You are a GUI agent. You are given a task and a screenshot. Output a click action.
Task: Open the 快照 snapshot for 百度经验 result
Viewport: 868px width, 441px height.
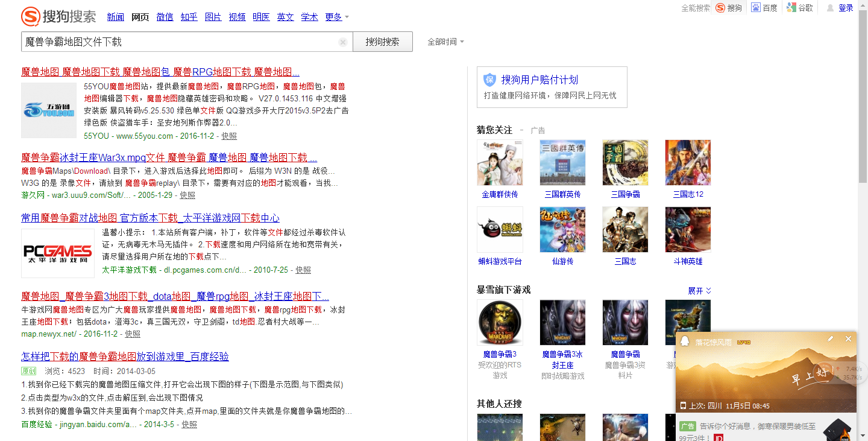point(189,425)
